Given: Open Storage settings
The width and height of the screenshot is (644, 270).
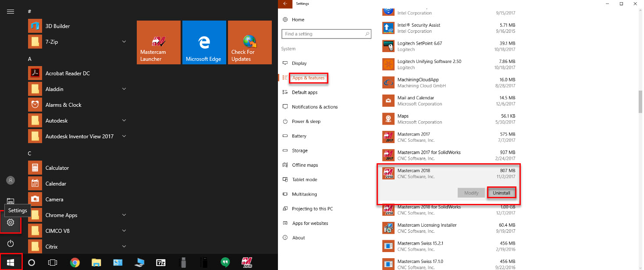Looking at the screenshot, I should point(295,151).
